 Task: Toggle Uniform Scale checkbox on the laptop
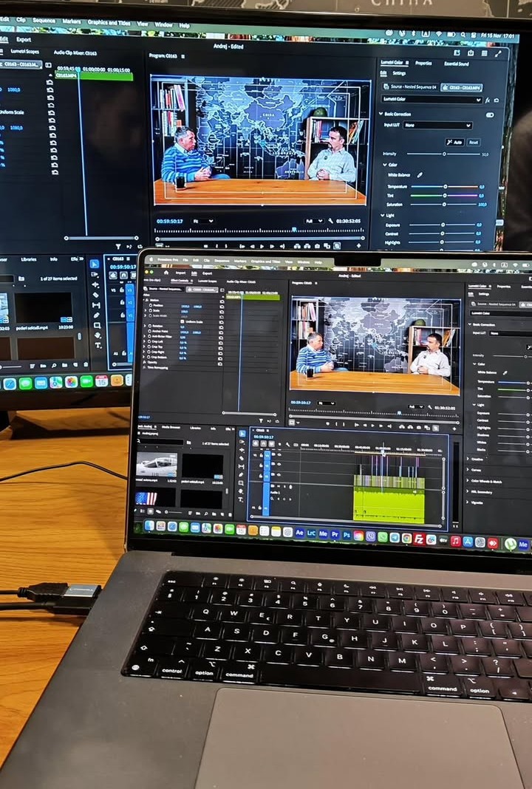183,321
